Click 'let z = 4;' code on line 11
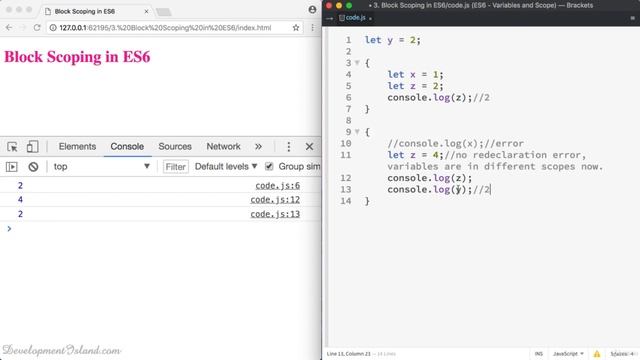The image size is (640, 360). (415, 155)
